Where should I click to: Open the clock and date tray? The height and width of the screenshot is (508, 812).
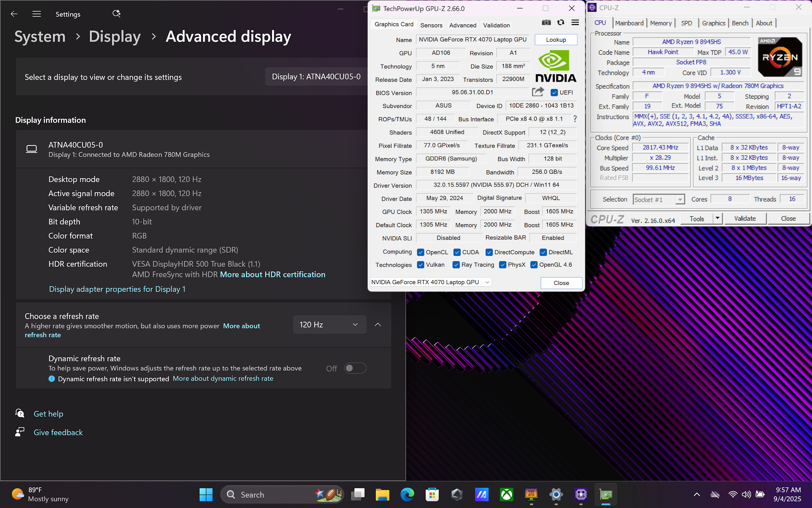[788, 494]
